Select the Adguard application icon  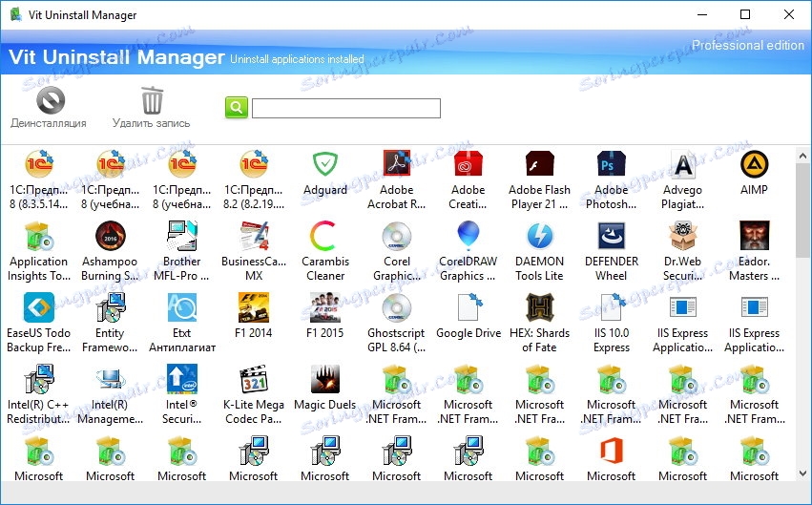324,164
